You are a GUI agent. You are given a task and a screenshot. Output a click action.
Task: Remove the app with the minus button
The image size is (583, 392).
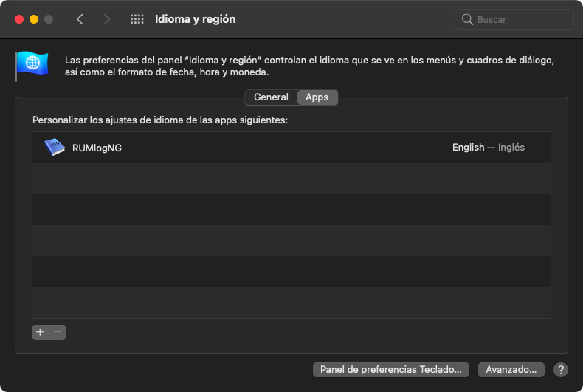click(x=58, y=332)
